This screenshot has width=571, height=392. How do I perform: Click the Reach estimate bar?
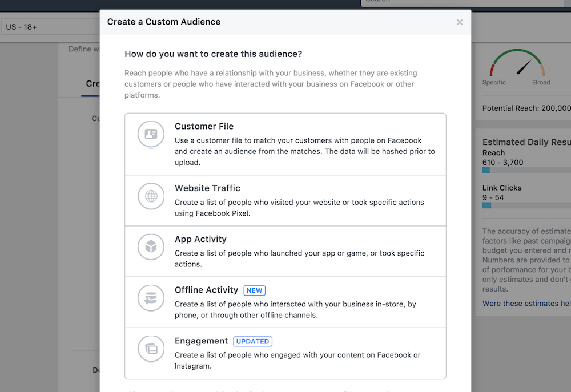526,170
